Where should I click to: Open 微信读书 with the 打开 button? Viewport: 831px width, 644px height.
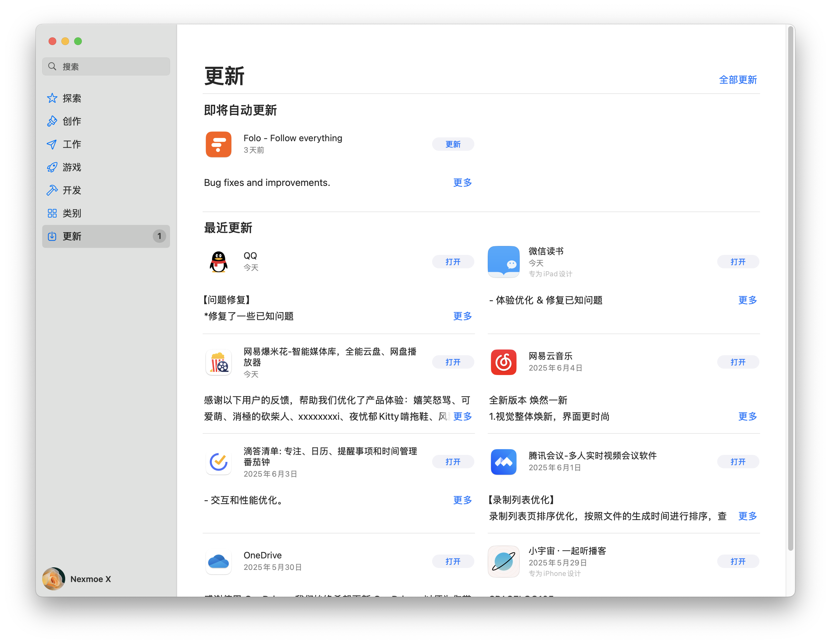738,262
